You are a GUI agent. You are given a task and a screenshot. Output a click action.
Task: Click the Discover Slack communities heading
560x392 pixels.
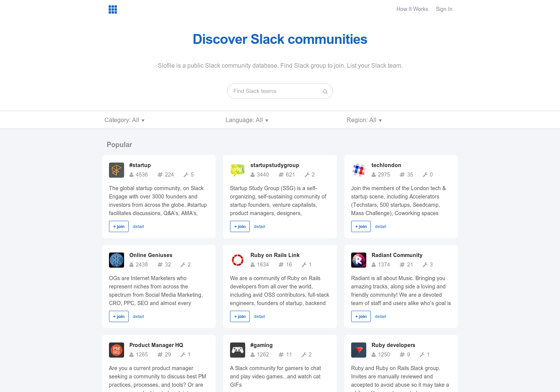tap(280, 39)
